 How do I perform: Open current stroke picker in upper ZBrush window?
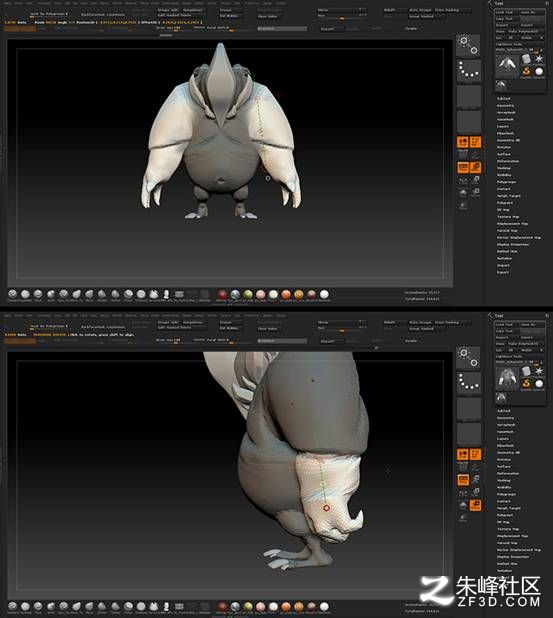(x=468, y=45)
